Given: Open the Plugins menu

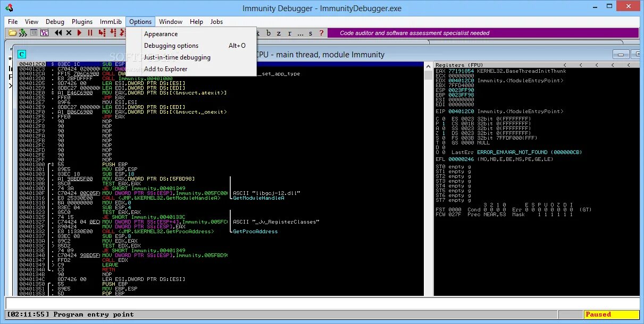Looking at the screenshot, I should [82, 22].
